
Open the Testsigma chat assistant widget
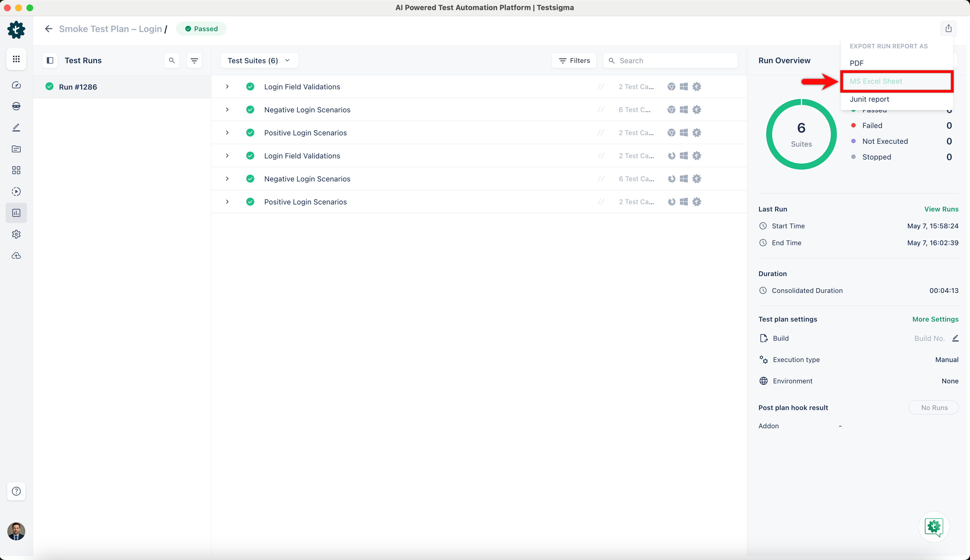click(934, 527)
